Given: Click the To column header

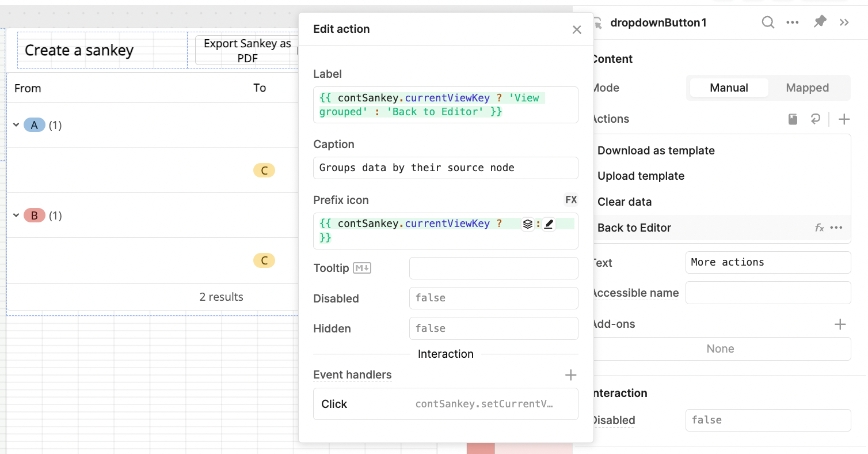Looking at the screenshot, I should [x=260, y=88].
